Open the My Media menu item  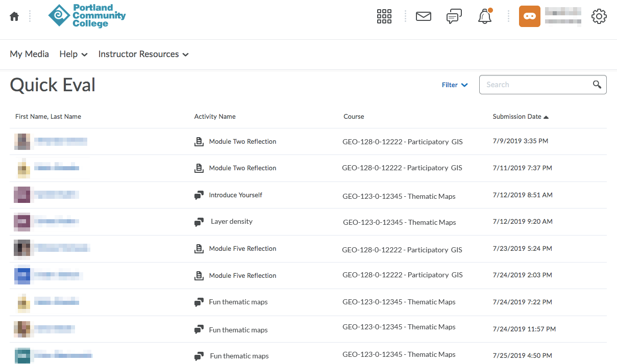(x=30, y=54)
